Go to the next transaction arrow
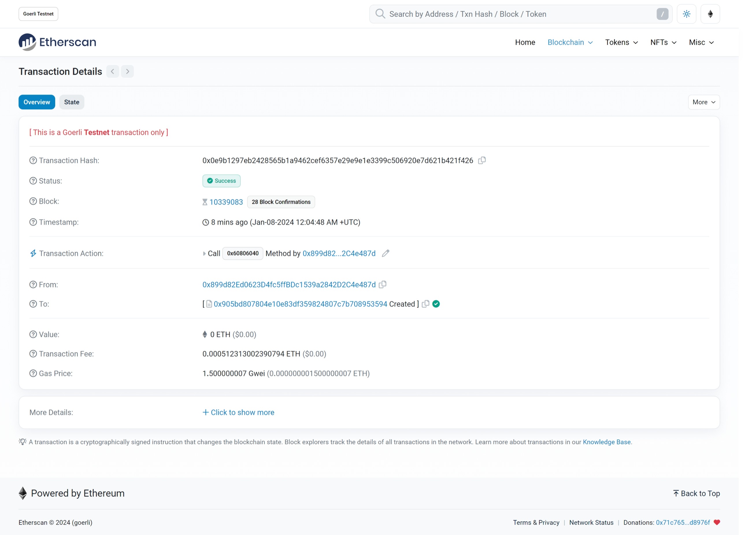The image size is (756, 535). (127, 71)
